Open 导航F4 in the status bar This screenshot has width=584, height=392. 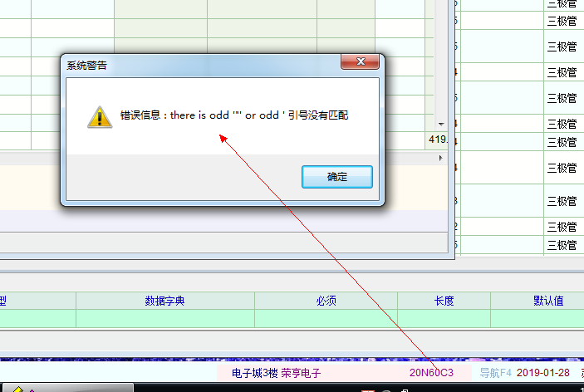coord(496,373)
